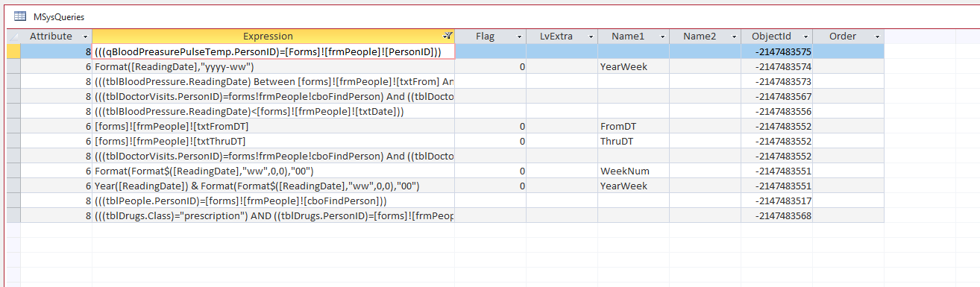Click the select-all corner of the datasheet

(x=13, y=37)
